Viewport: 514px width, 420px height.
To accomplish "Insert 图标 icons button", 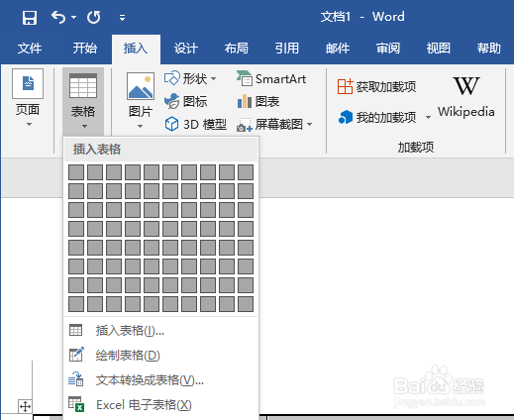I will 185,101.
